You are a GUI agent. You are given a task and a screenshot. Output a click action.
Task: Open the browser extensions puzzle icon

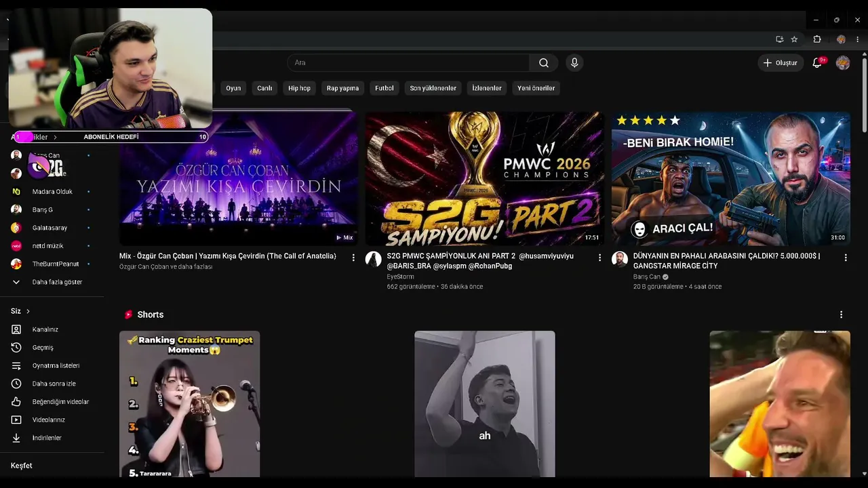tap(817, 39)
